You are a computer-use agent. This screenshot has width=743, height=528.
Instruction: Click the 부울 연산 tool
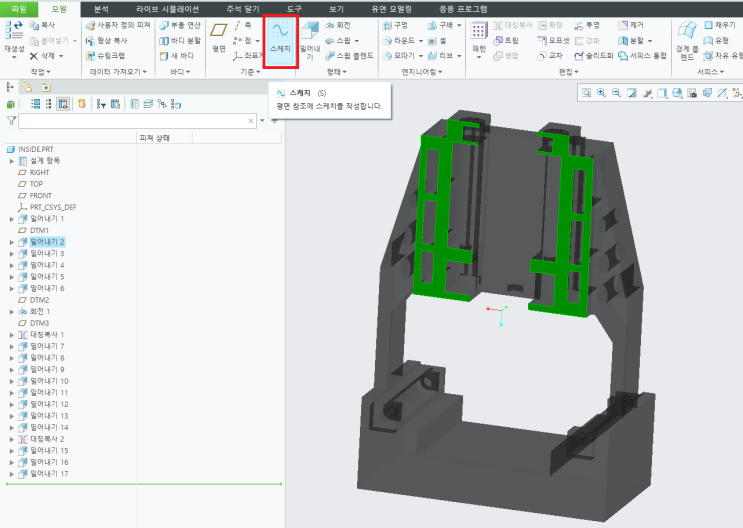(x=180, y=25)
